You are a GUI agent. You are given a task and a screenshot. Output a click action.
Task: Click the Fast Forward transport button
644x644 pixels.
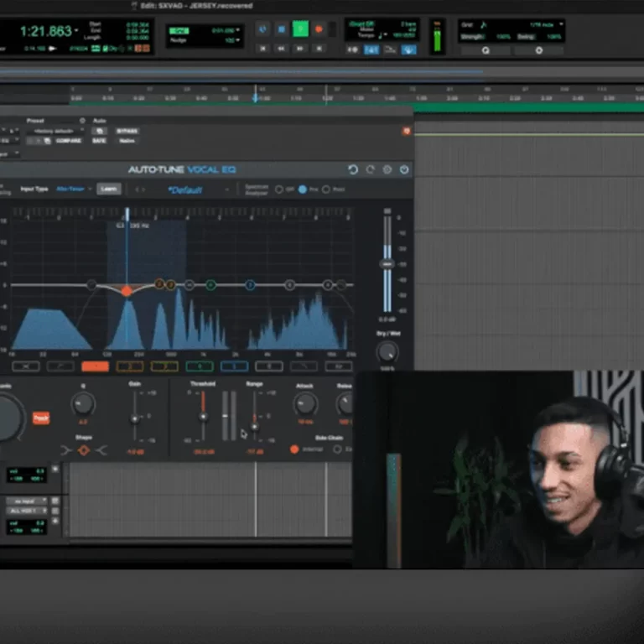300,49
